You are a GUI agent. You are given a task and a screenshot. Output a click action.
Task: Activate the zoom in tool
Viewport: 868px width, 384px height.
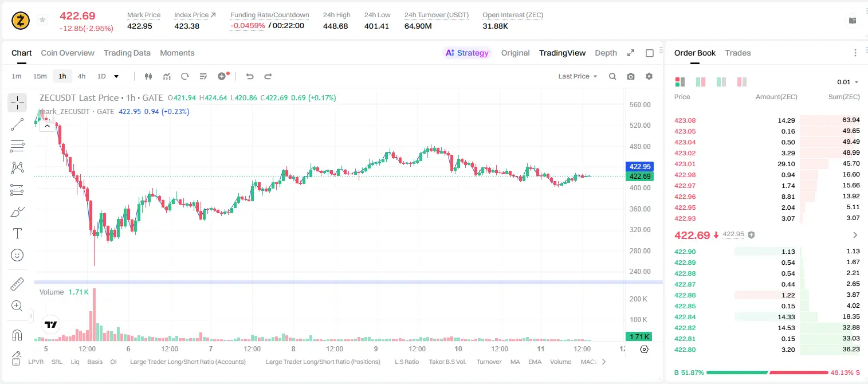pyautogui.click(x=17, y=305)
